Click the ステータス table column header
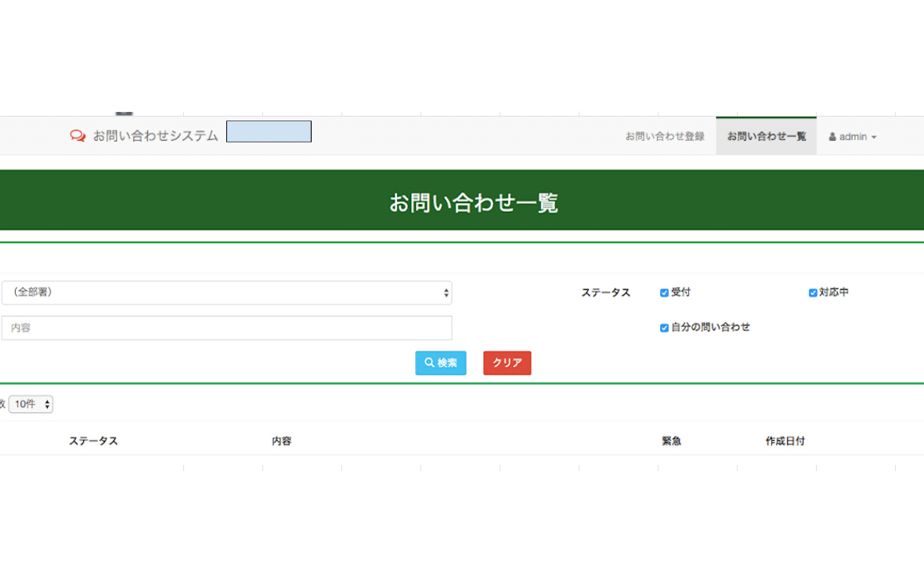This screenshot has width=924, height=583. (93, 441)
